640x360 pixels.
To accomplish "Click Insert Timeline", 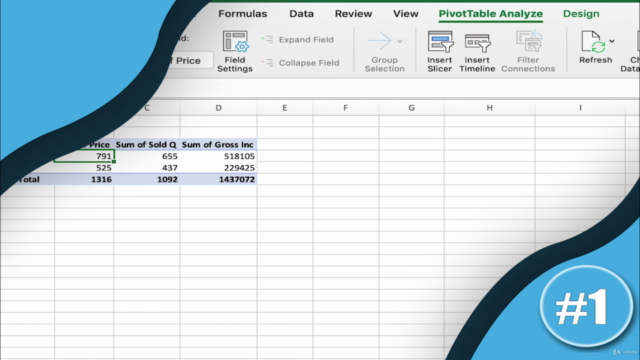I will 477,51.
